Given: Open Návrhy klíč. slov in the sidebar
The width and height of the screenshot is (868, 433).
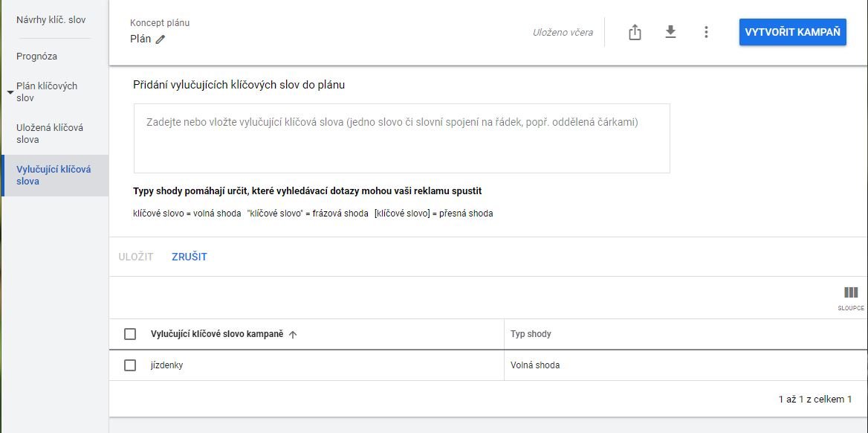Looking at the screenshot, I should point(51,20).
